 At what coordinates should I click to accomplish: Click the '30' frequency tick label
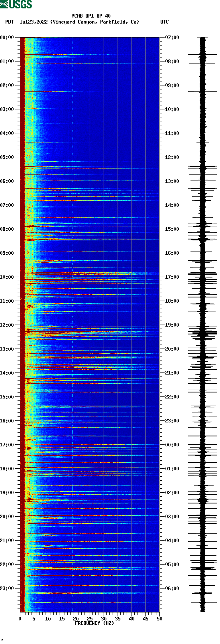point(104,619)
